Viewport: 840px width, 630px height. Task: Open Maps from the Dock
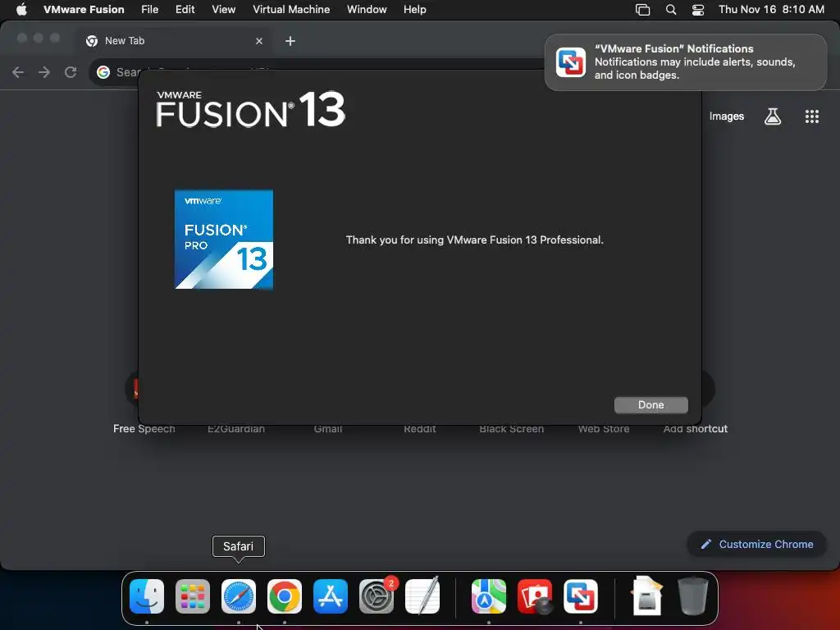point(489,596)
